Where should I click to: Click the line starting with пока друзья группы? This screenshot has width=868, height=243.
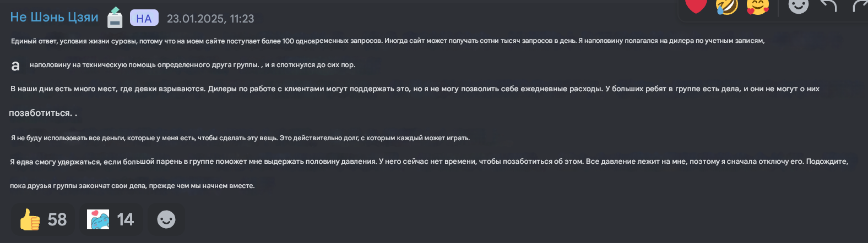click(132, 186)
